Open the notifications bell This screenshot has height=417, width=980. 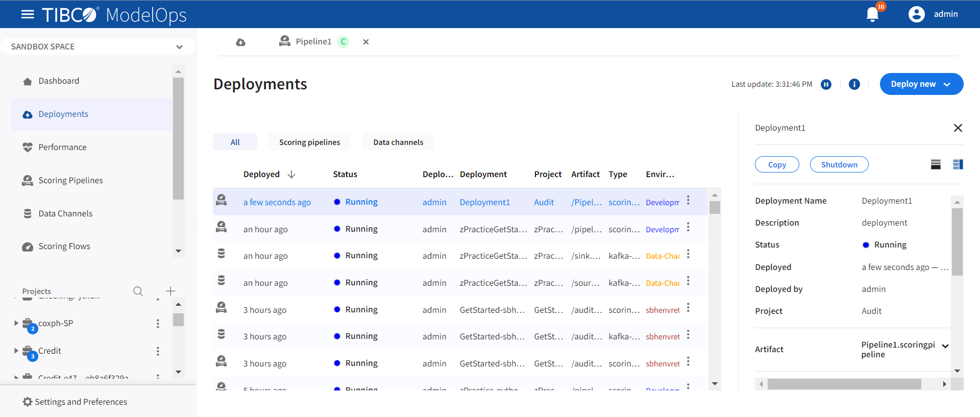tap(872, 14)
